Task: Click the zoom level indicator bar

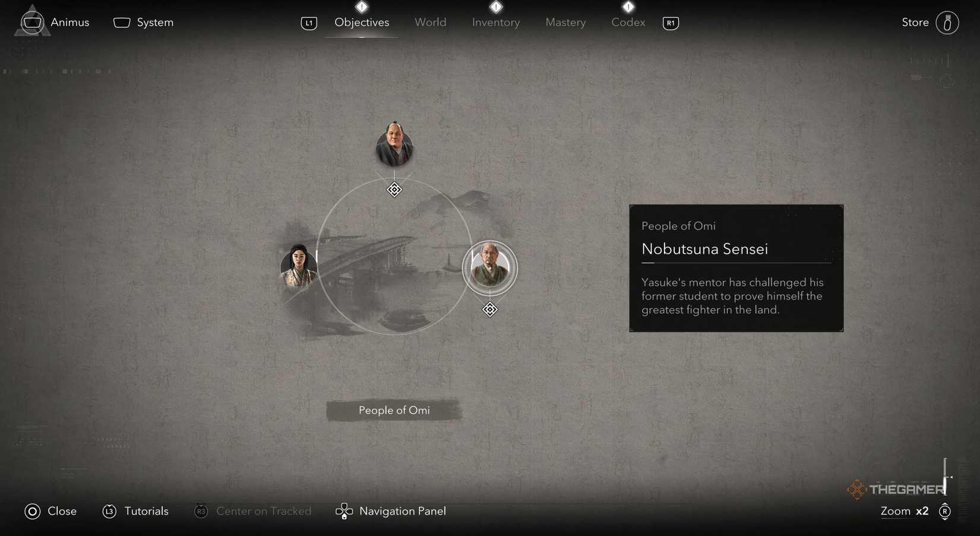Action: [x=946, y=475]
